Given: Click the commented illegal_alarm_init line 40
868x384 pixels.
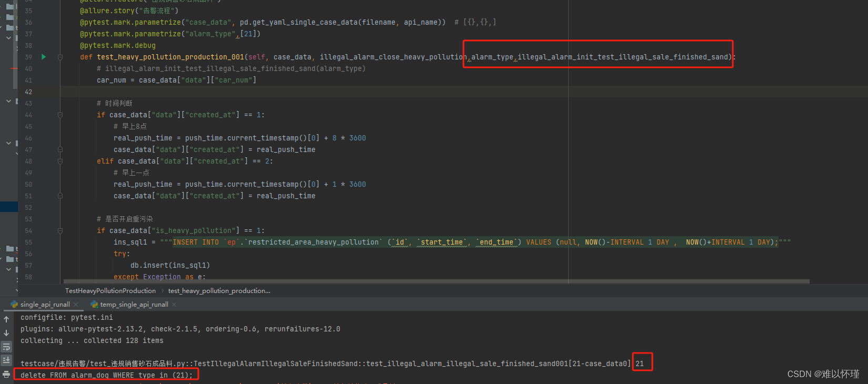Looking at the screenshot, I should pos(231,68).
